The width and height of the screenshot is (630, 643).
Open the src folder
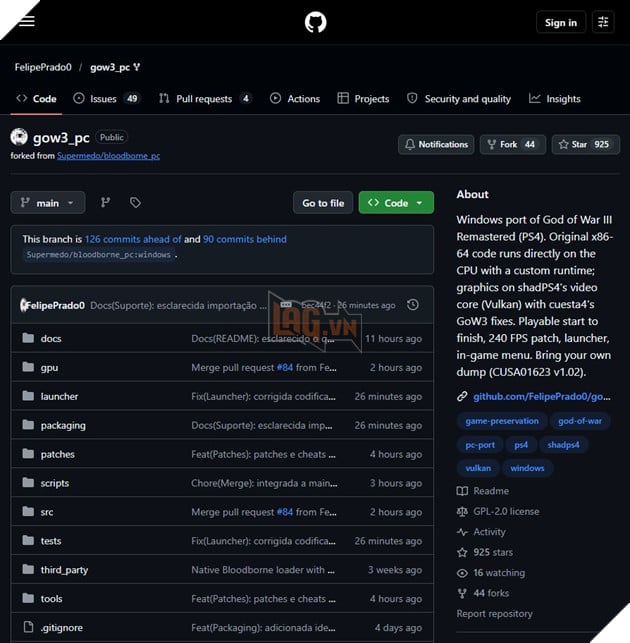[x=47, y=512]
